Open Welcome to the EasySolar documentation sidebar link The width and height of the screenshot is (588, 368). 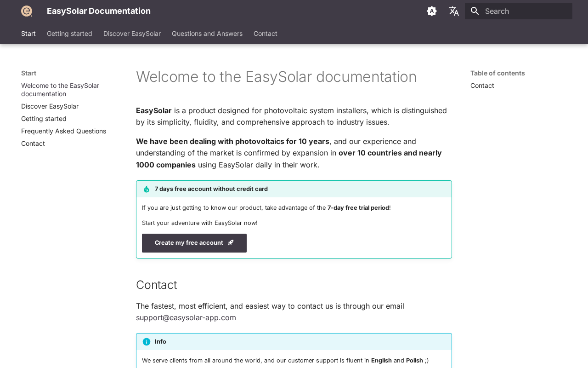coord(60,90)
